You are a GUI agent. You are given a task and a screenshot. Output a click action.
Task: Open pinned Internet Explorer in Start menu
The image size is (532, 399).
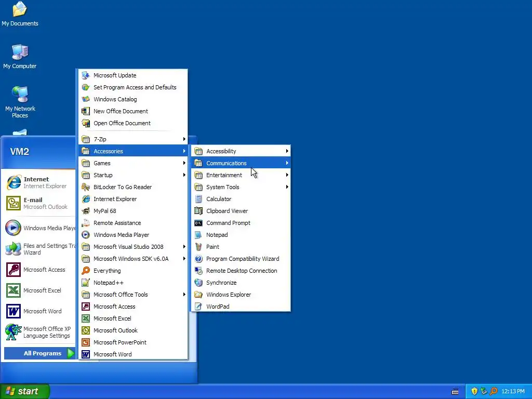coord(39,182)
